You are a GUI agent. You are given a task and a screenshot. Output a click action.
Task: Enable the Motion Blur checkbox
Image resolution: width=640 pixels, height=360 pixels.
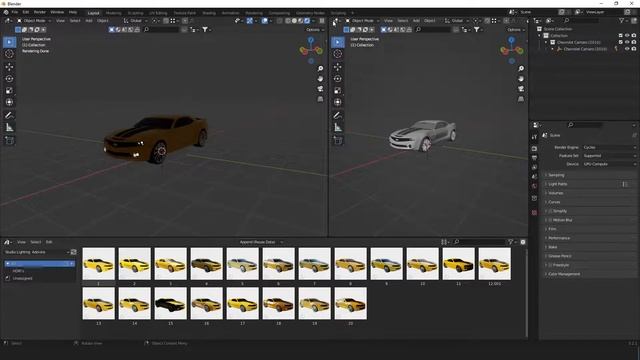click(550, 220)
